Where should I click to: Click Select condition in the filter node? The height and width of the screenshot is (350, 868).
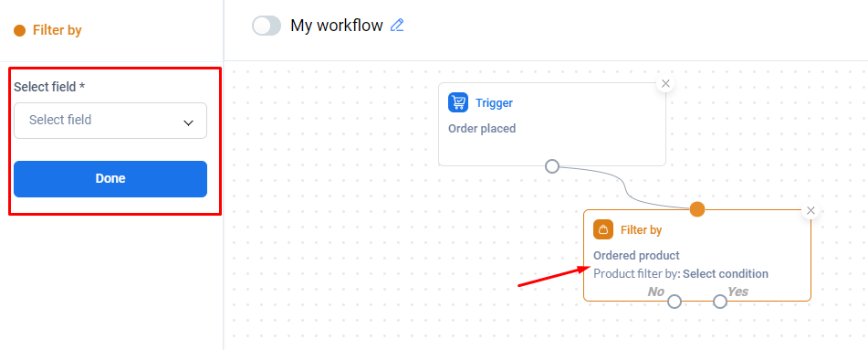pos(726,273)
